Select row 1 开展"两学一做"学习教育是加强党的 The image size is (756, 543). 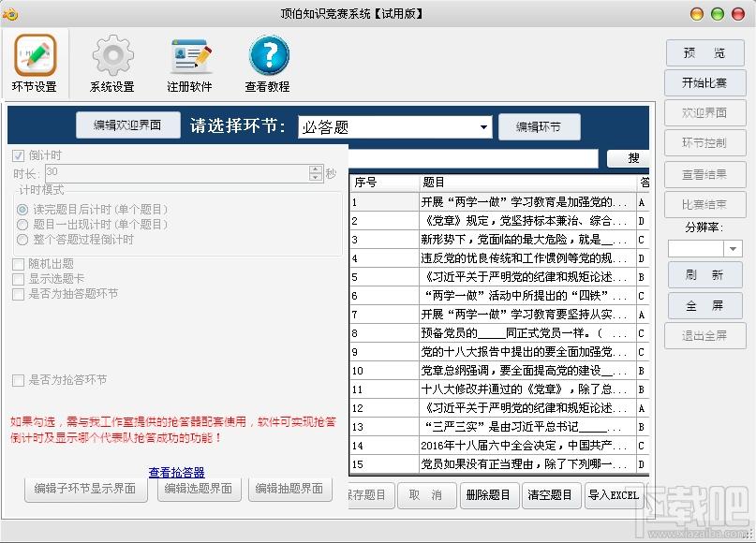pyautogui.click(x=499, y=202)
